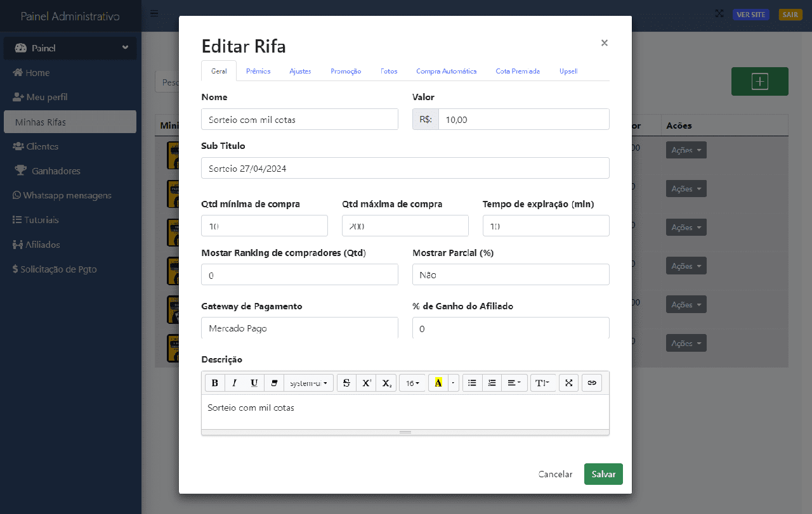Save changes with the Salvar button
This screenshot has width=812, height=514.
(x=603, y=473)
